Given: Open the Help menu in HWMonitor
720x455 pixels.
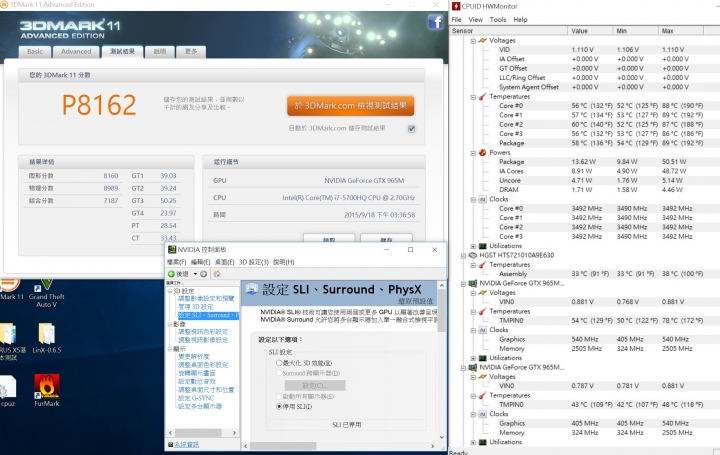Looking at the screenshot, I should pos(520,20).
